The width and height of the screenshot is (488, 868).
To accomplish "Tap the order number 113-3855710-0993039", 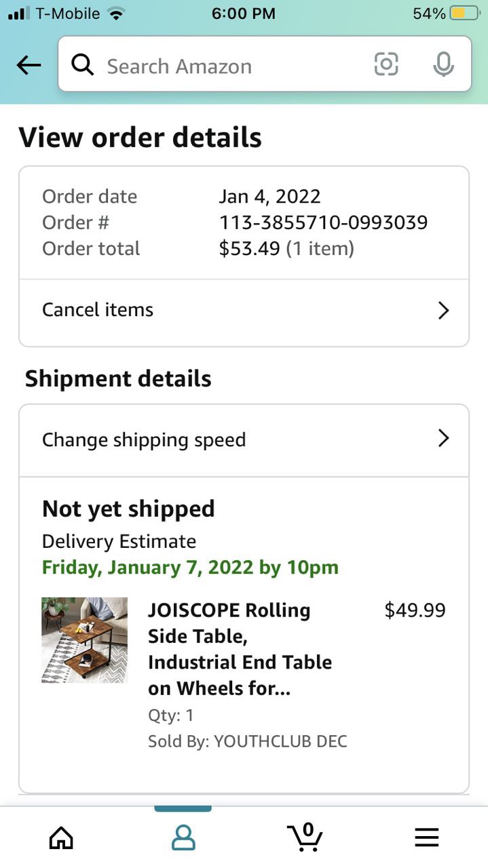I will coord(323,222).
